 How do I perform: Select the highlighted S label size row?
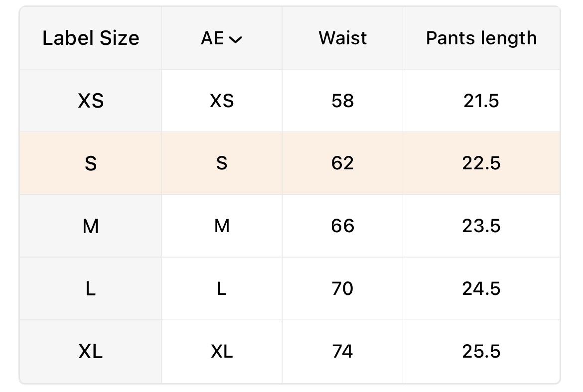[91, 163]
